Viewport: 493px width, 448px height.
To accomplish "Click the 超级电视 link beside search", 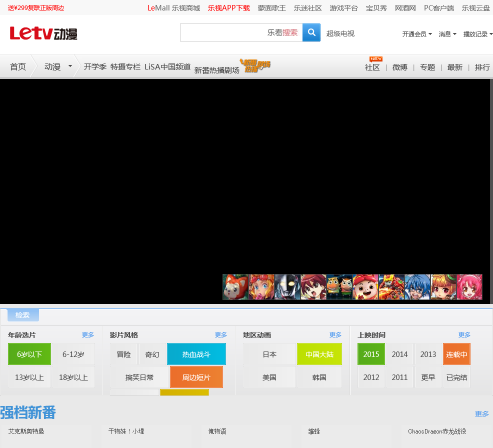I will coord(340,33).
